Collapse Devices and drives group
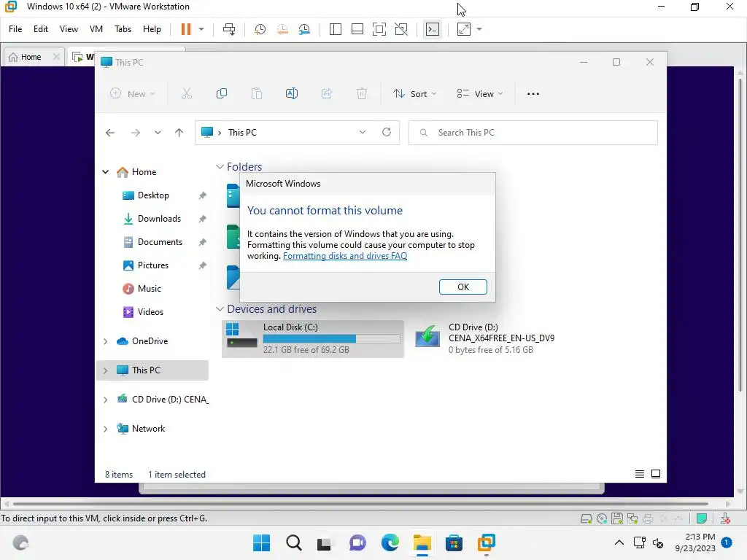Viewport: 747px width, 560px height. (220, 309)
